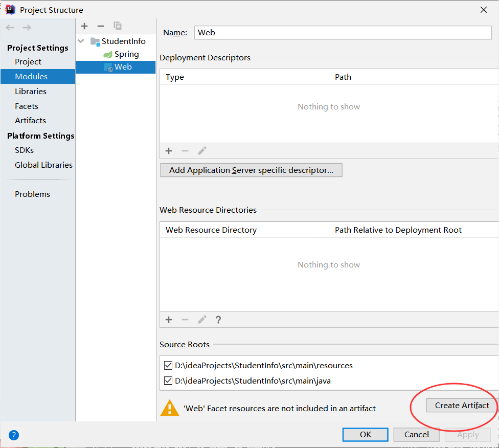Image resolution: width=499 pixels, height=448 pixels.
Task: Remove deployment descriptor with minus icon
Action: click(x=185, y=151)
